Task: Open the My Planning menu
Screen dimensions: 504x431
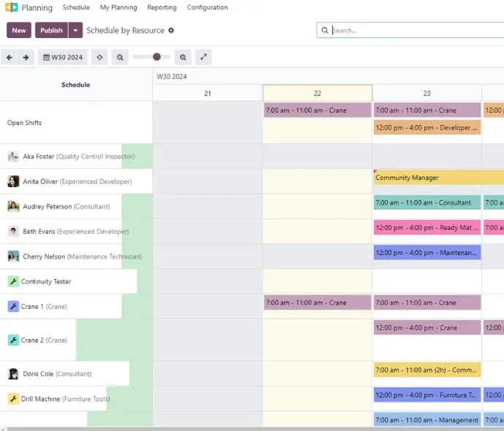Action: 118,7
